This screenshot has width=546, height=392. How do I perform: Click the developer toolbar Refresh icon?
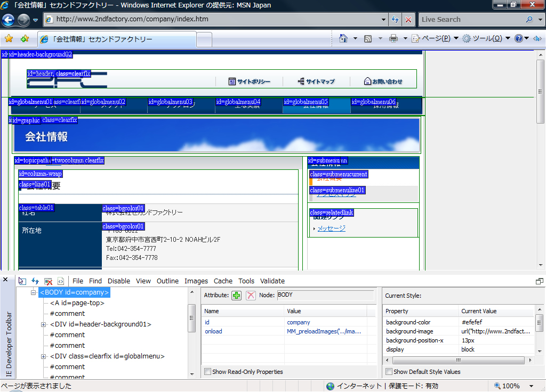click(x=35, y=281)
